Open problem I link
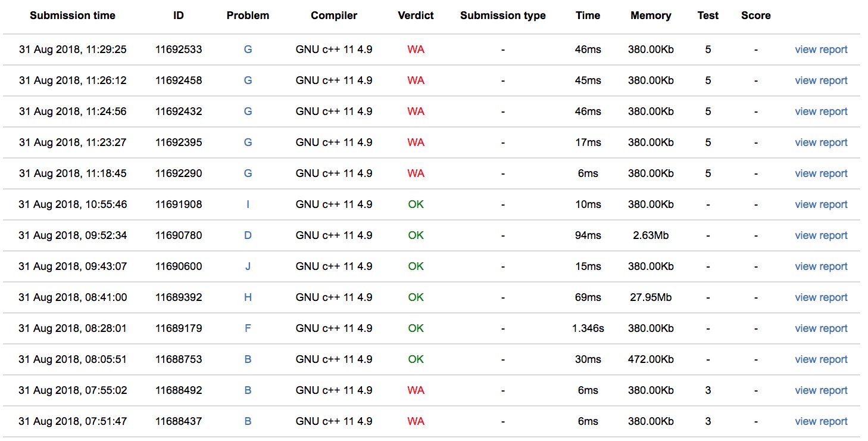The height and width of the screenshot is (441, 868). [x=248, y=204]
